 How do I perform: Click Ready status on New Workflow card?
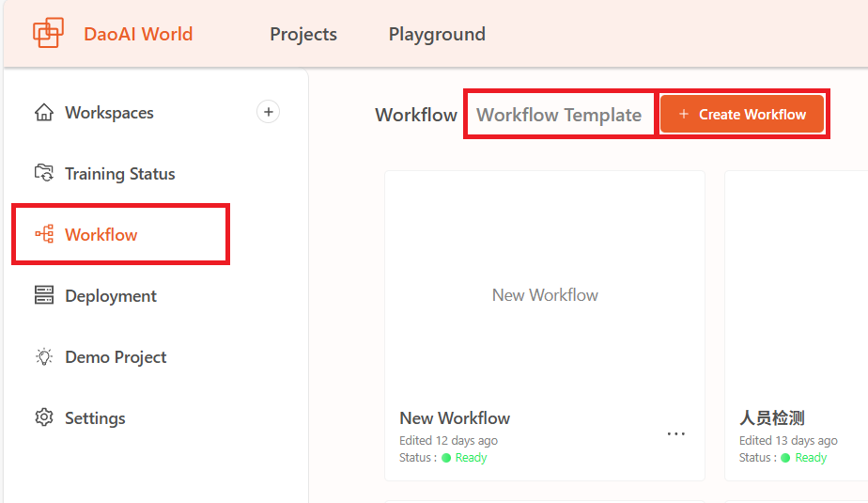[x=471, y=458]
